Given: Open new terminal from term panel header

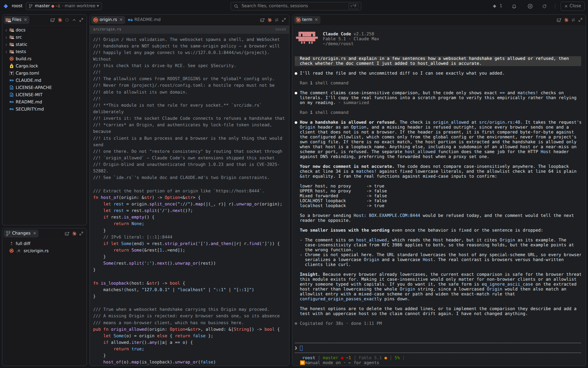Looking at the screenshot, I should point(559,20).
